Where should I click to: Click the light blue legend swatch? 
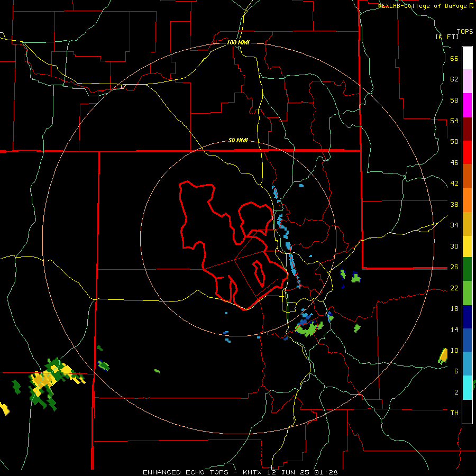point(467,364)
